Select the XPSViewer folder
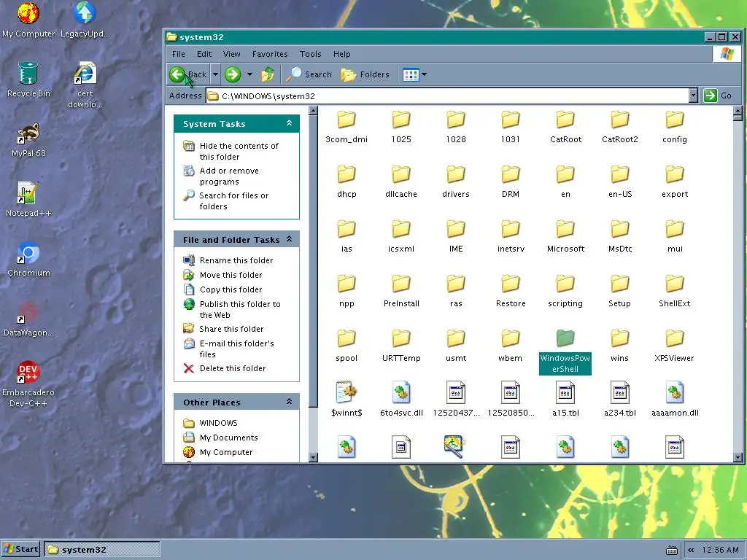747x560 pixels. coord(674,346)
